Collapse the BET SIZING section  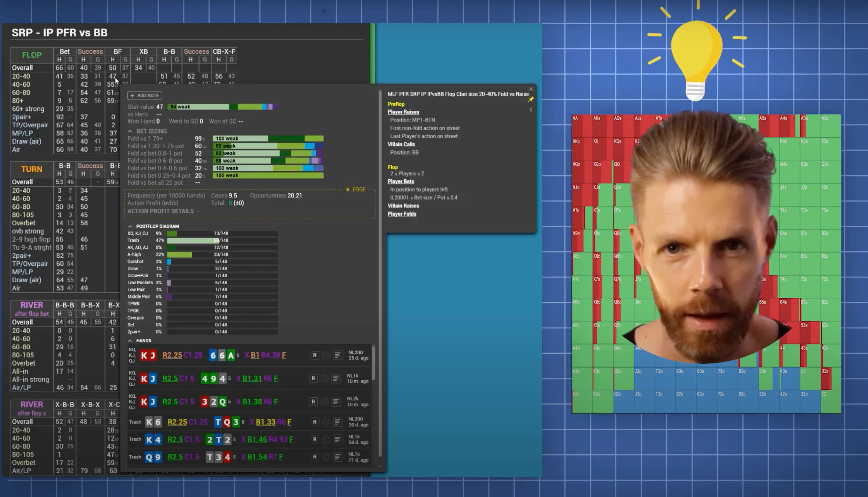click(x=130, y=131)
